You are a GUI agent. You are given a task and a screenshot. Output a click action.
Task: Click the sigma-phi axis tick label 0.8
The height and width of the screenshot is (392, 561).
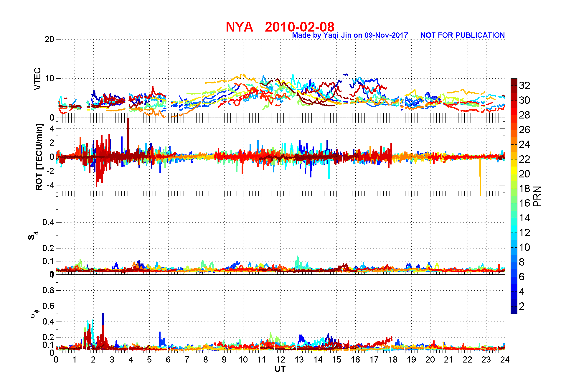tap(49, 290)
